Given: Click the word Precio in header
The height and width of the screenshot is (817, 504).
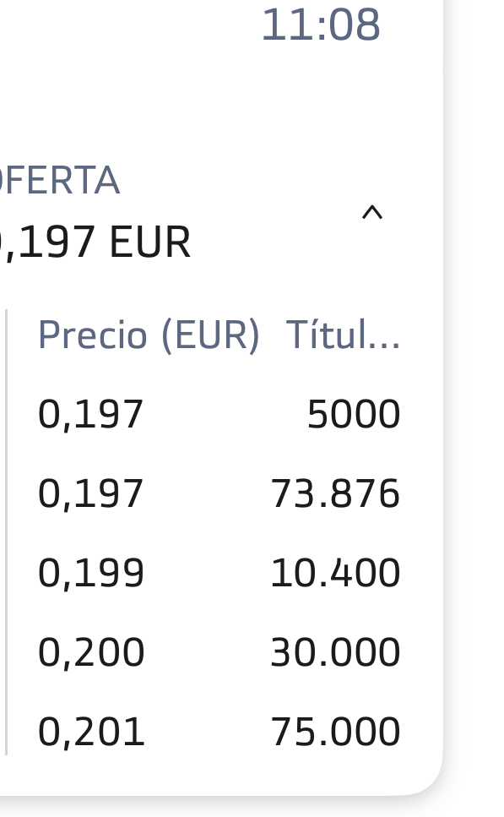Looking at the screenshot, I should pos(93,335).
